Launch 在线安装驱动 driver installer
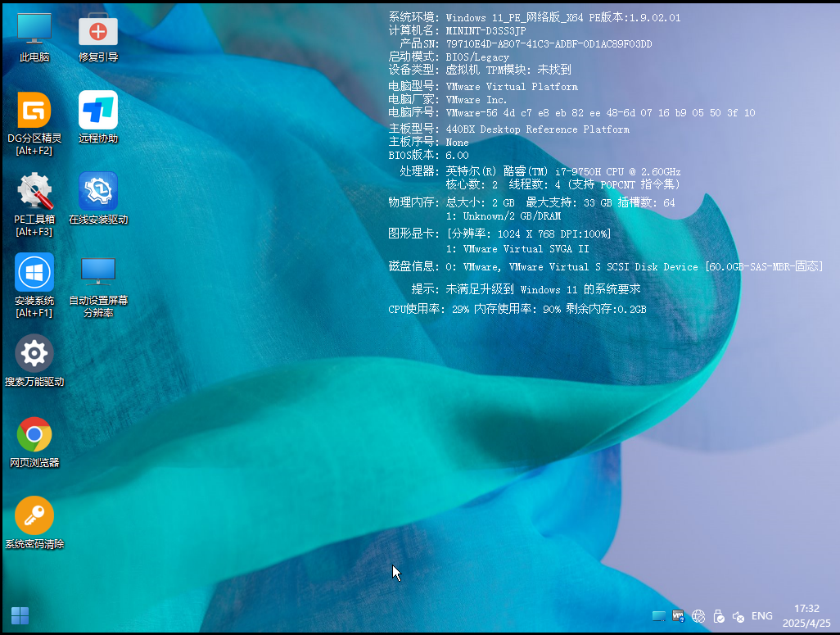This screenshot has width=840, height=635. coord(98,198)
